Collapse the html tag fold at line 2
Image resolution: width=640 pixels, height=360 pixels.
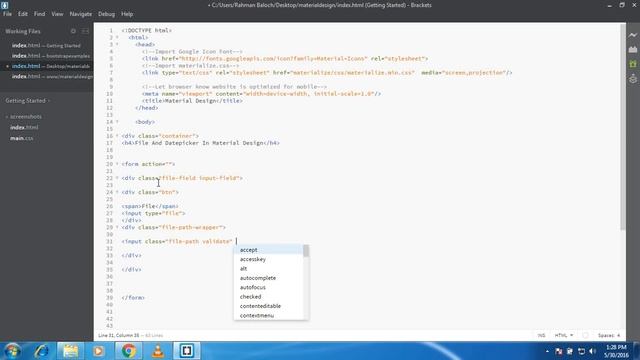(x=117, y=38)
